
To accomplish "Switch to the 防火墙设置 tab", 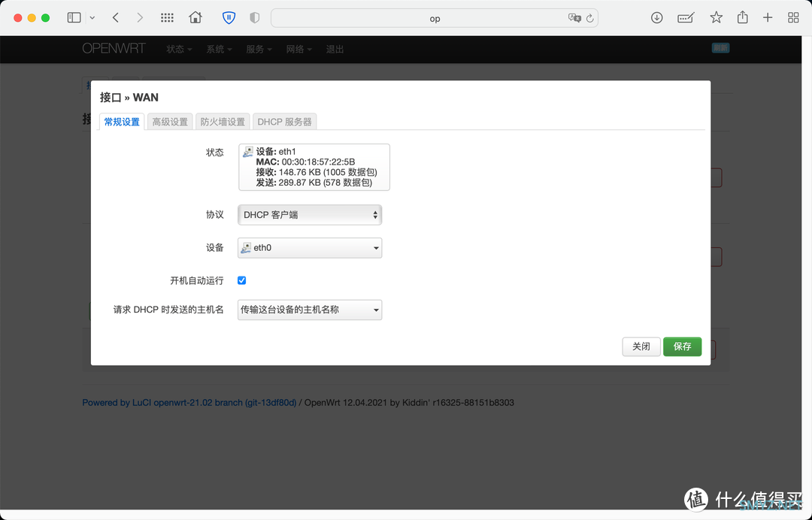I will coord(223,122).
